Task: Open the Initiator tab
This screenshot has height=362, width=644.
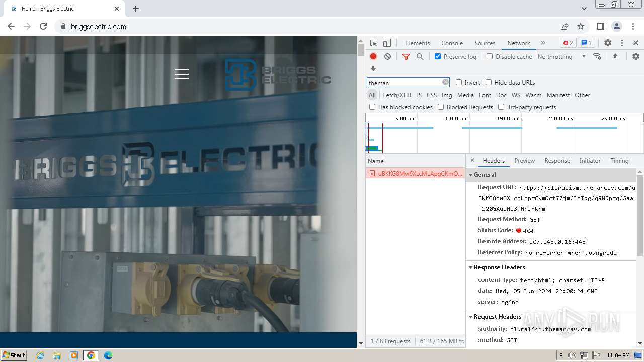Action: coord(590,160)
